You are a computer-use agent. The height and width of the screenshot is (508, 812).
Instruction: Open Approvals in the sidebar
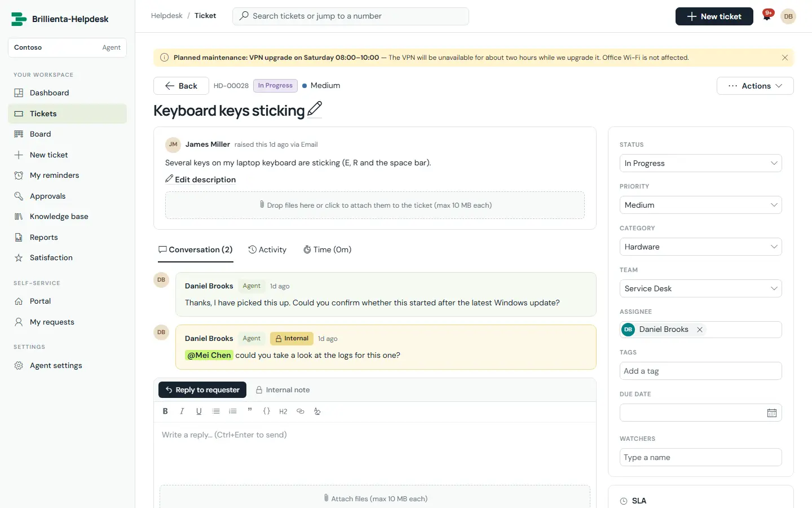coord(67,196)
